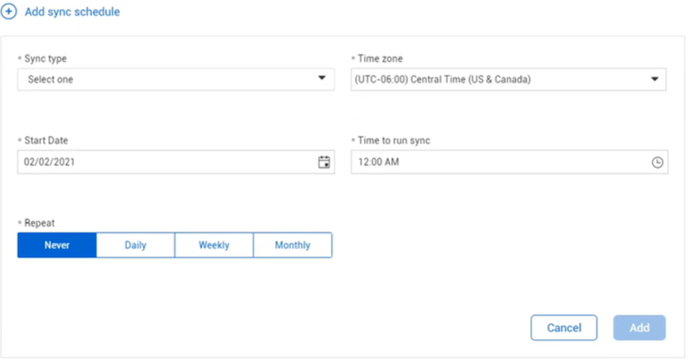The image size is (689, 361).
Task: Open the calendar picker icon in Start Date
Action: tap(324, 162)
